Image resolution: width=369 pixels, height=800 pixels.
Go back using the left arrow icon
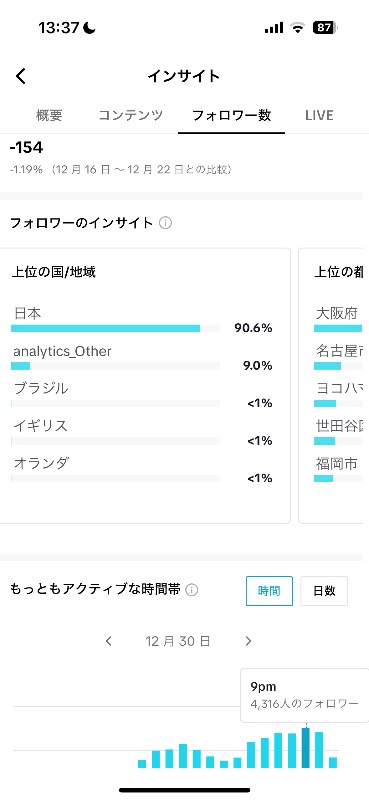(x=20, y=77)
